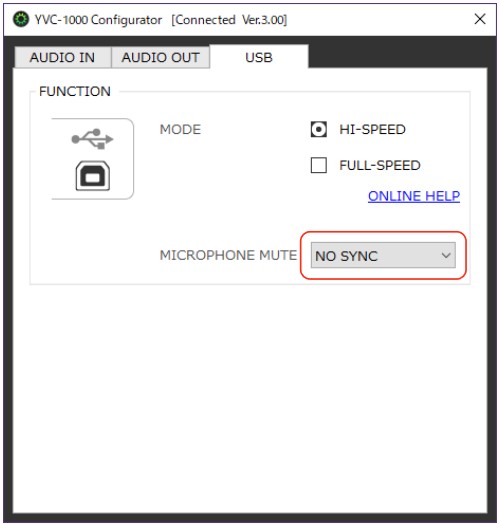Viewport: 499px width, 524px height.
Task: Switch to the AUDIO OUT tab
Action: click(160, 57)
